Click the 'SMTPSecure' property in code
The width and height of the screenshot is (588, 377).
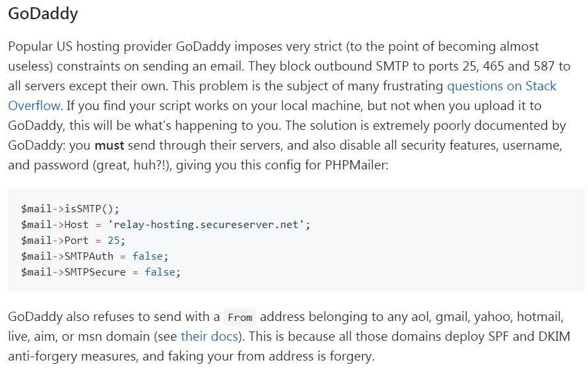(x=95, y=272)
